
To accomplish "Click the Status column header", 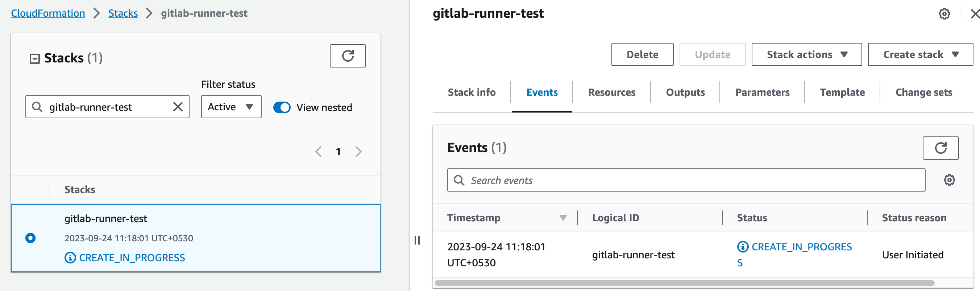I will point(752,218).
